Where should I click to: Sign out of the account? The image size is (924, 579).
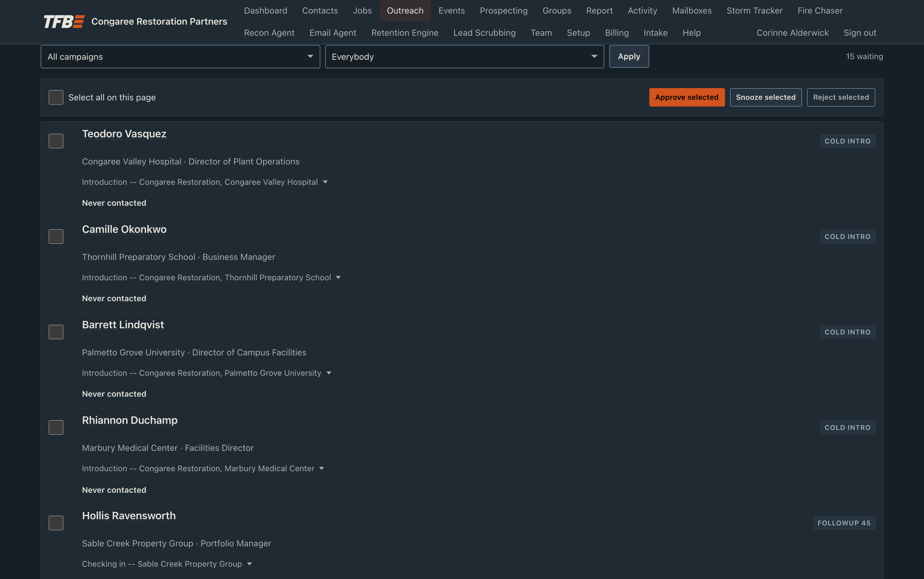click(860, 33)
